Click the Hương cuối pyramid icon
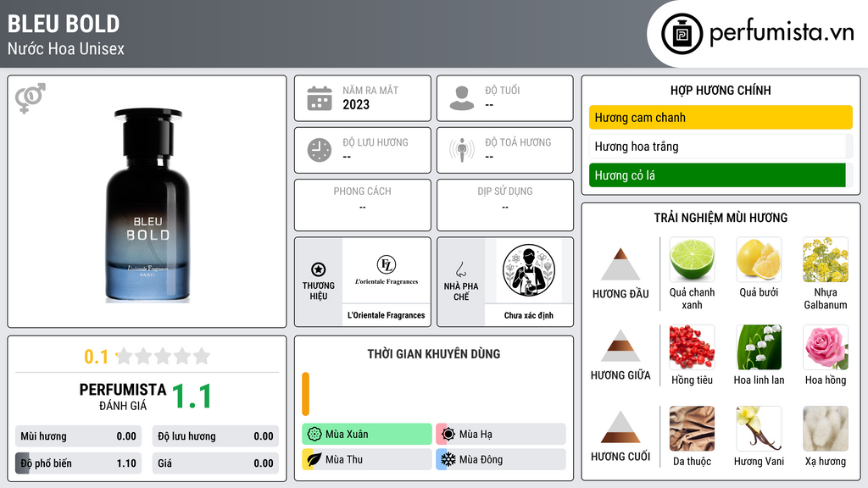 coord(620,427)
